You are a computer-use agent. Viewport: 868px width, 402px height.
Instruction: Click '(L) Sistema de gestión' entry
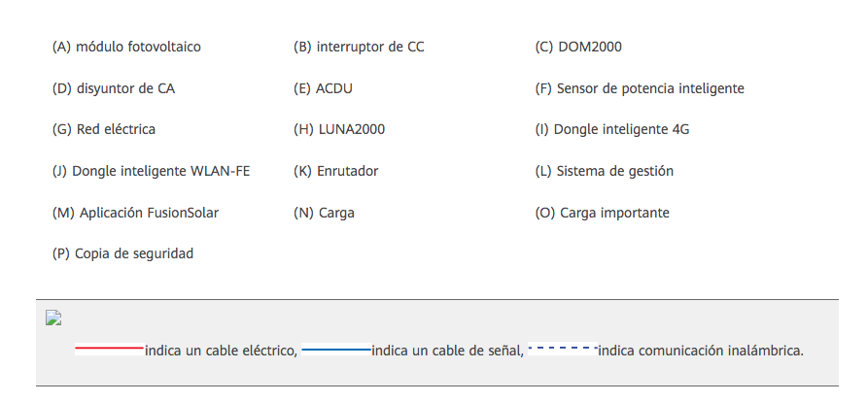(604, 172)
